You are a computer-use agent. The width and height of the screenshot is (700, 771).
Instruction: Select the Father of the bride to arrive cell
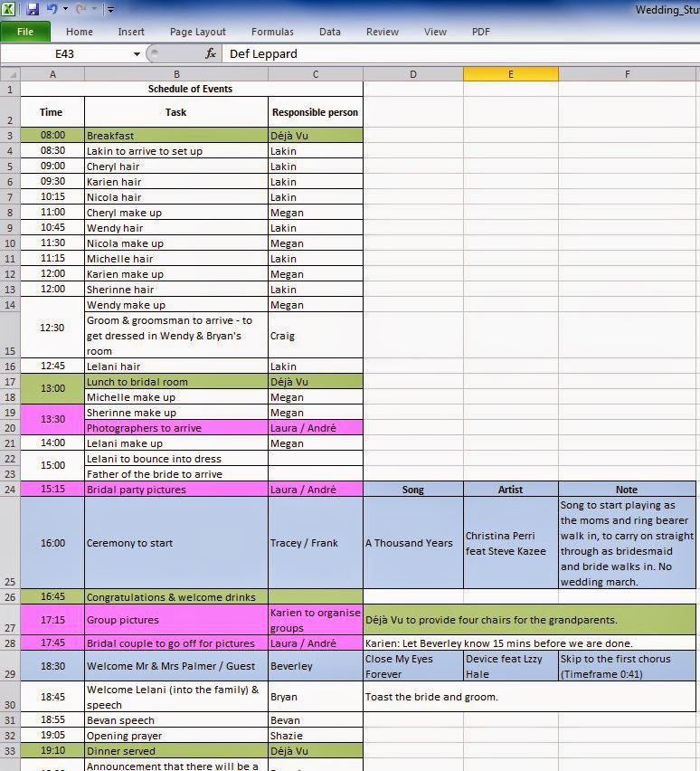tap(176, 474)
